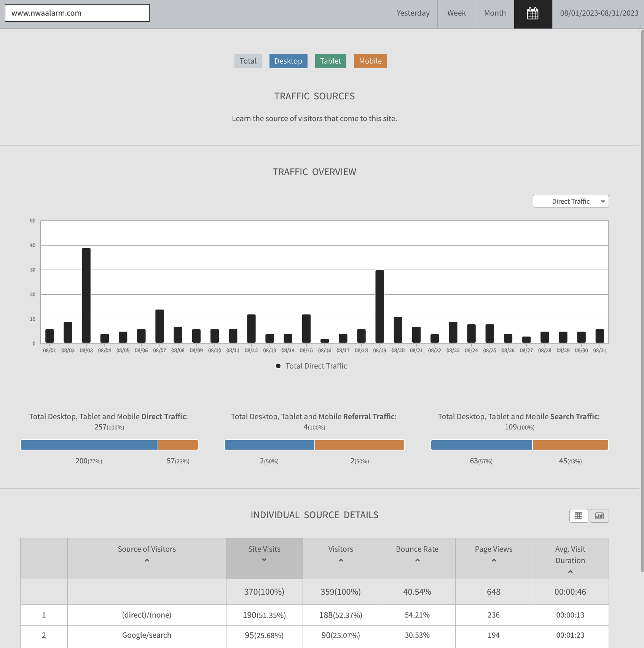Click the 188(52.37%) visitors cell
This screenshot has width=644, height=648.
(341, 615)
